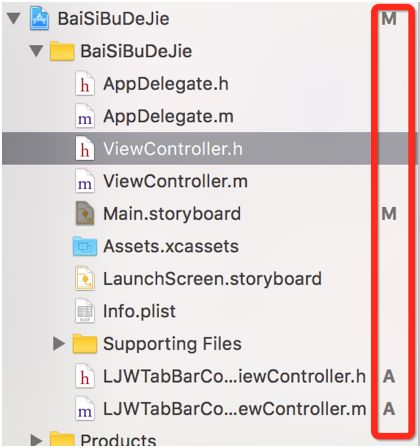The height and width of the screenshot is (448, 420).
Task: Click the M status badge beside Main.storyboard
Action: click(x=389, y=214)
